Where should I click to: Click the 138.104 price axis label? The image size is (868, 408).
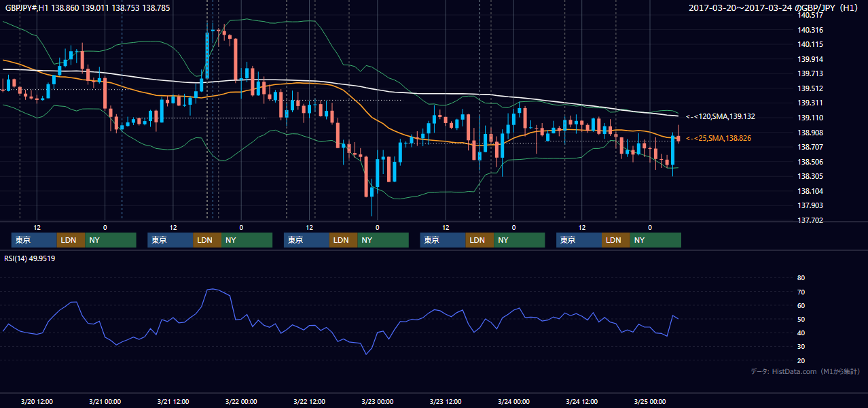810,191
